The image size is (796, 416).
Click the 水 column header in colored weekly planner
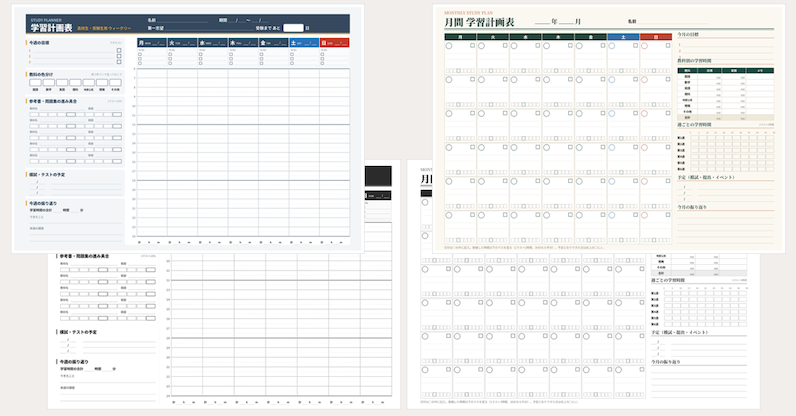213,43
